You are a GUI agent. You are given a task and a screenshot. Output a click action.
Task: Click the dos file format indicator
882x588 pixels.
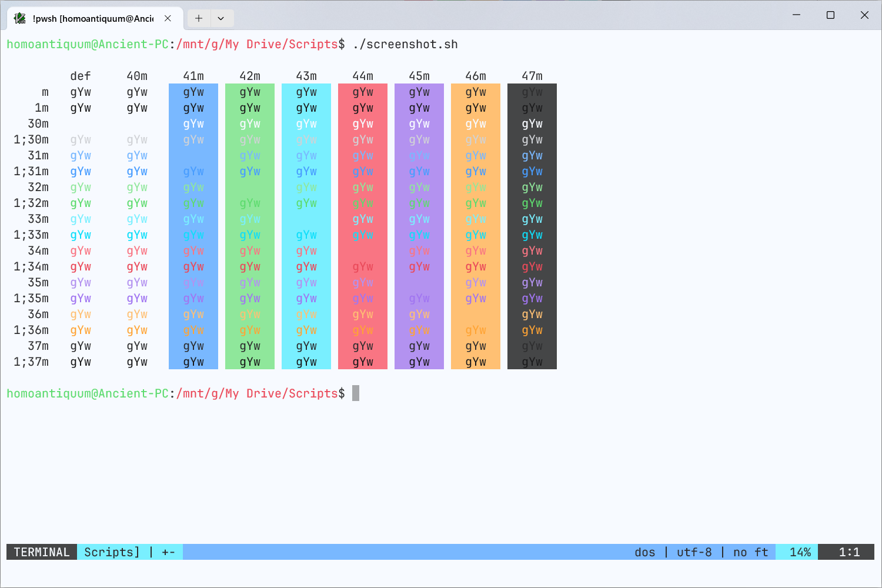(645, 552)
